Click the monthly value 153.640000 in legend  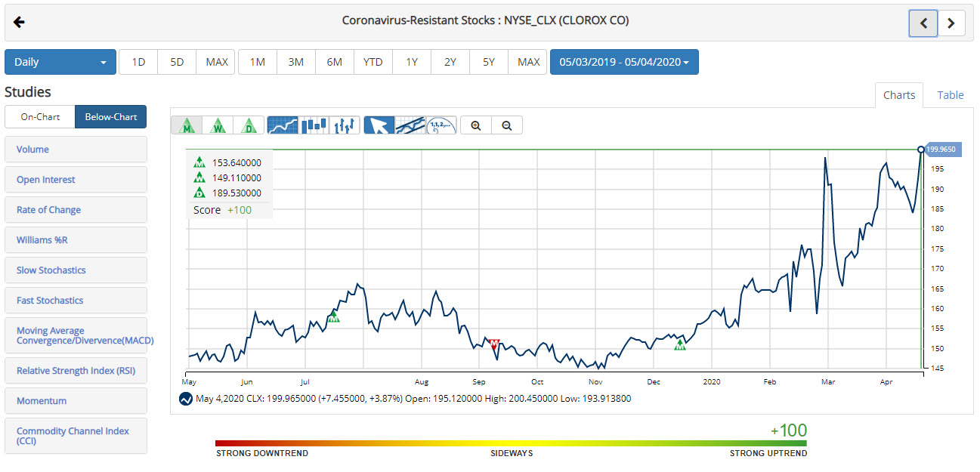(x=236, y=162)
